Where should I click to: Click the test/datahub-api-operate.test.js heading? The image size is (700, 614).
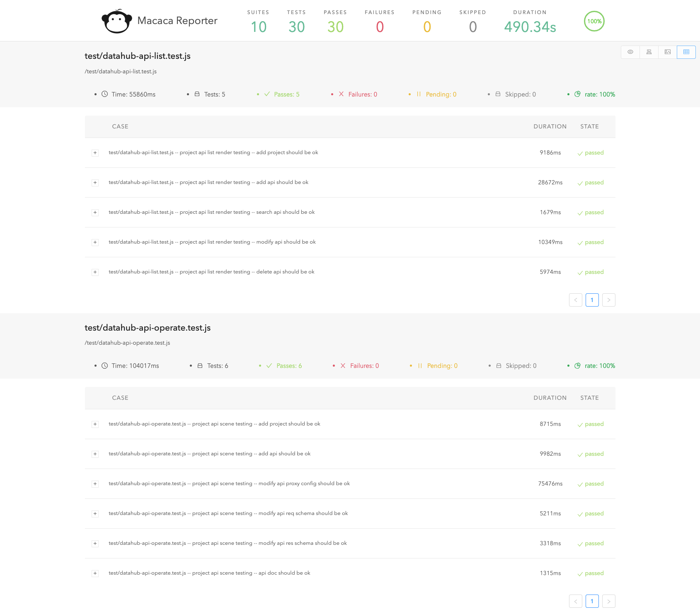pyautogui.click(x=148, y=328)
